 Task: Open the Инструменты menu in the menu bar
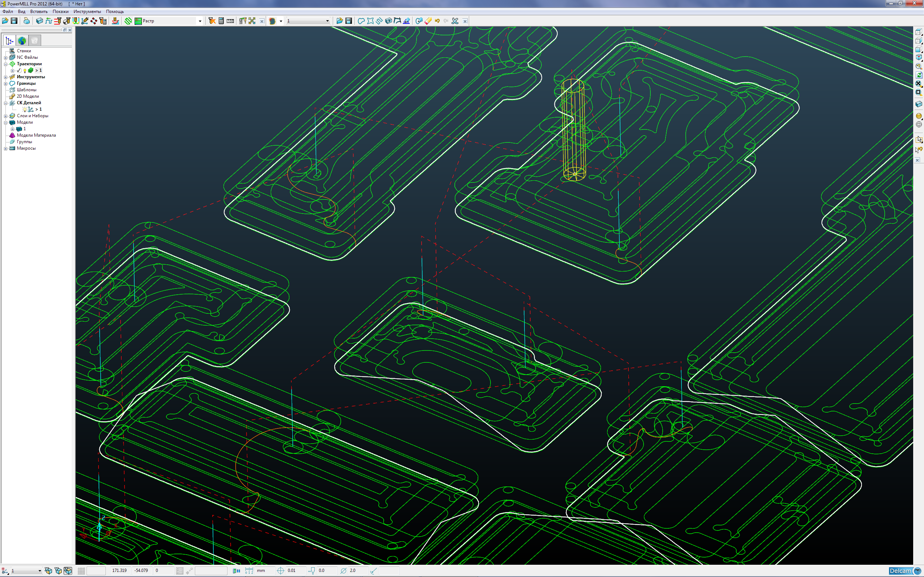pos(87,12)
